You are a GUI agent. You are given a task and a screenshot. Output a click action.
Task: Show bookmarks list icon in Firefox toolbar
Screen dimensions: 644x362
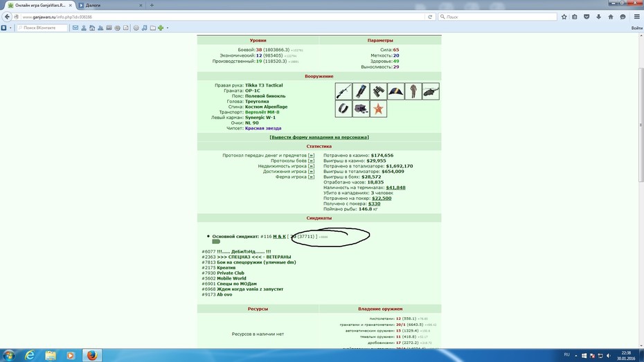point(575,17)
